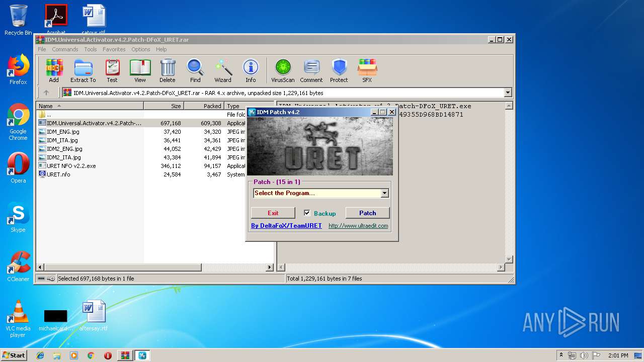Viewport: 644px width, 362px height.
Task: Expand the Select the Program dropdown
Action: click(384, 193)
